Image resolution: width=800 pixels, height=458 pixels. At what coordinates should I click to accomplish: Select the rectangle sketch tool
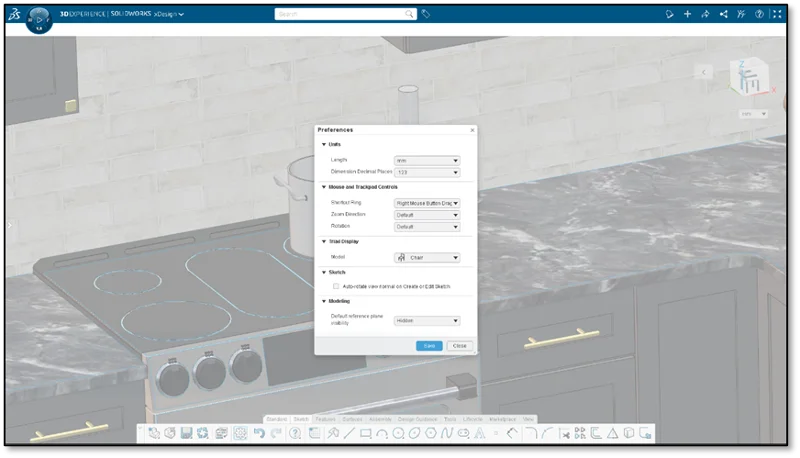(x=365, y=433)
